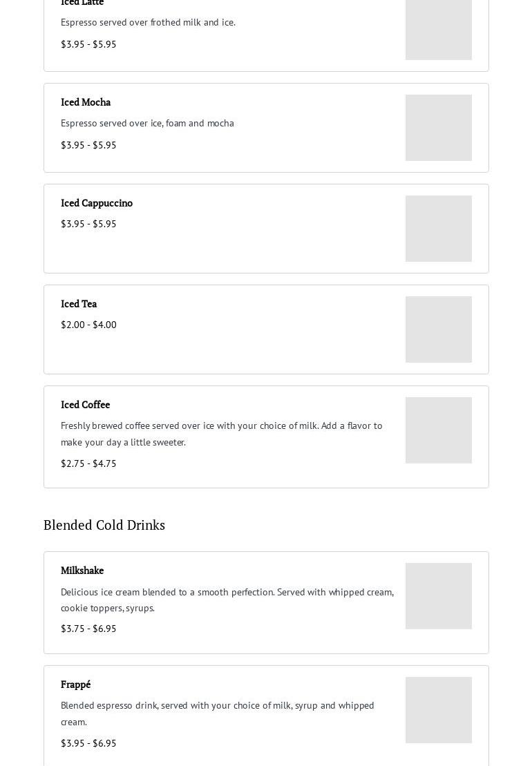Screen dimensions: 532x766
Task: Open the Iced Tea item title
Action: coord(79,304)
